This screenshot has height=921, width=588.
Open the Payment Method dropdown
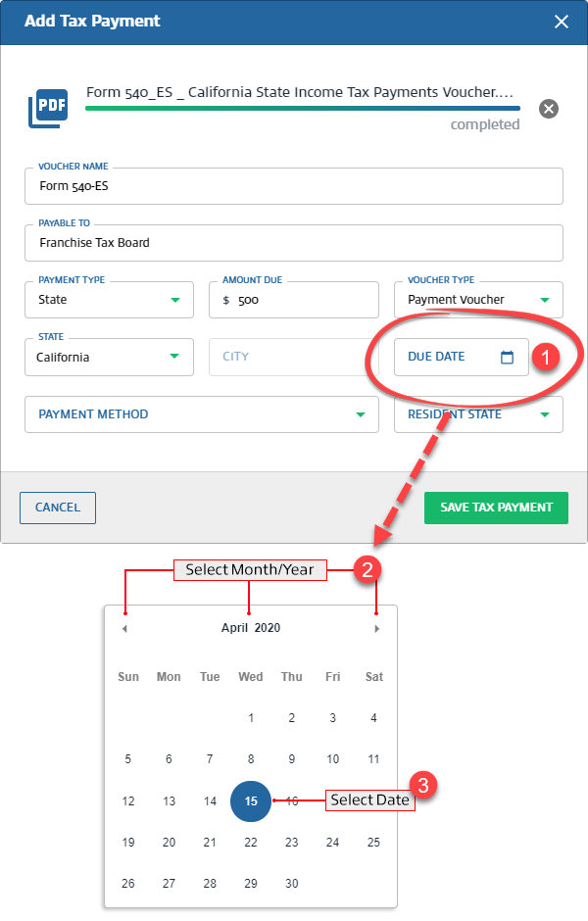[x=364, y=414]
